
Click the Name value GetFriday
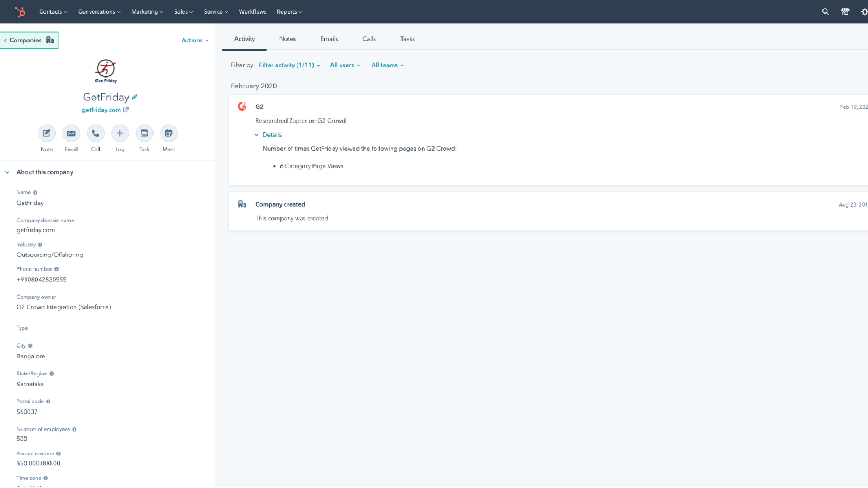pos(30,203)
